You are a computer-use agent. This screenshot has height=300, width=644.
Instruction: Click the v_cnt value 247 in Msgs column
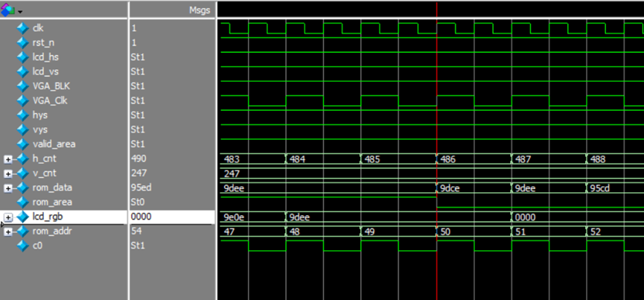coord(139,173)
